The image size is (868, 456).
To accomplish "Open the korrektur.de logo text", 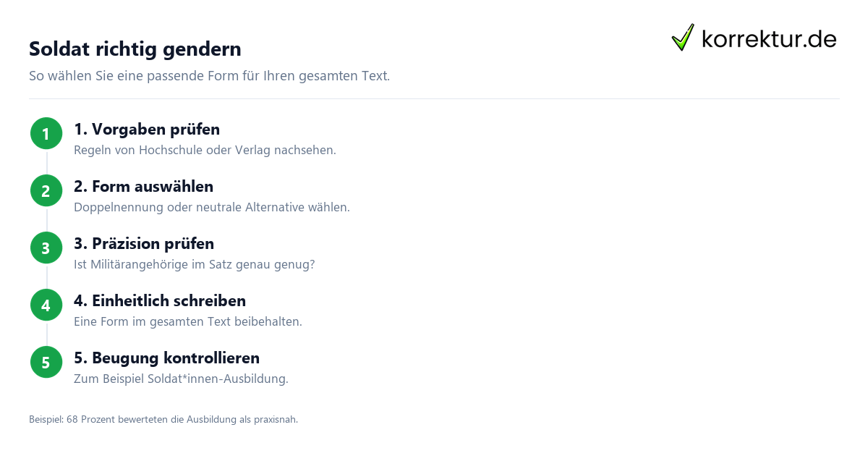I will [x=769, y=39].
